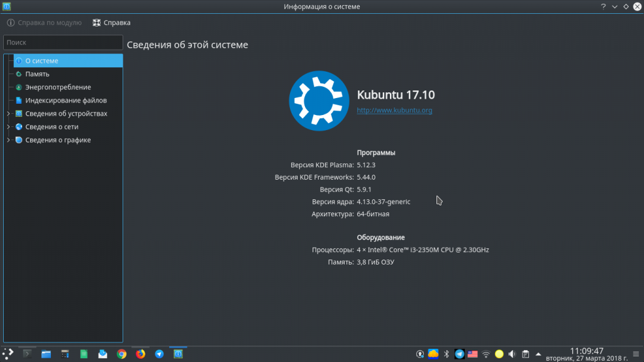
Task: Open the orange cloud tray icon
Action: (x=433, y=354)
